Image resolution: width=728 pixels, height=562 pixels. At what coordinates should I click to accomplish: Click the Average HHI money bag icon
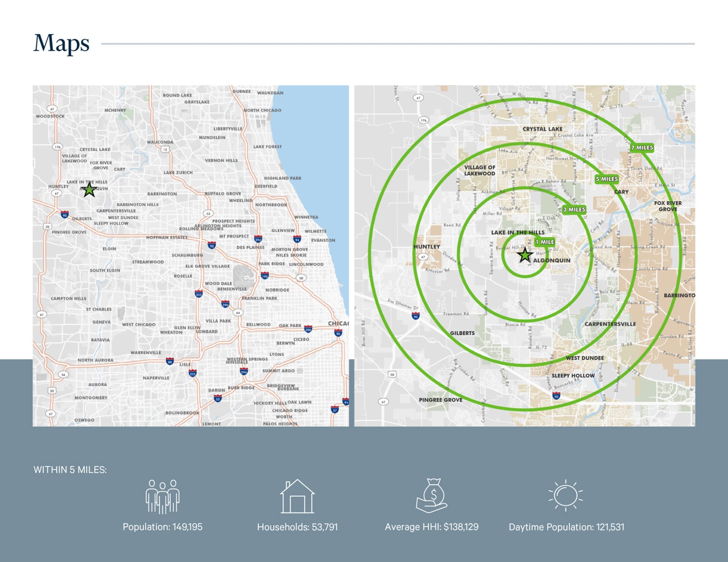[x=432, y=496]
